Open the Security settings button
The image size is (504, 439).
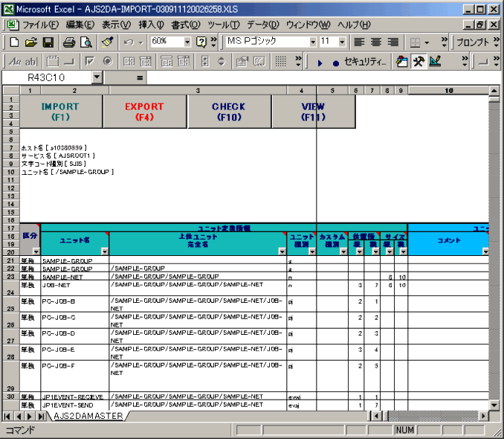pyautogui.click(x=365, y=62)
